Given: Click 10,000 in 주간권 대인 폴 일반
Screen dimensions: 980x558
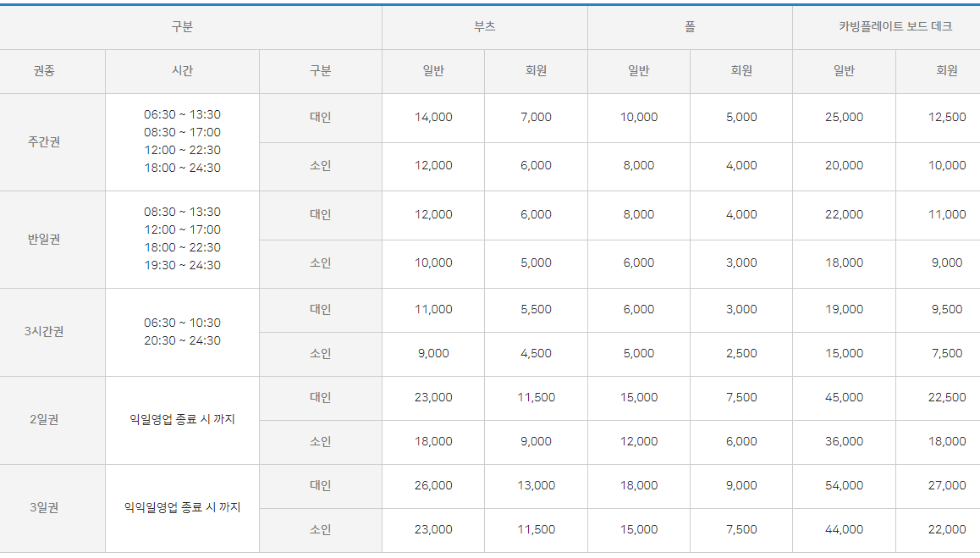Looking at the screenshot, I should tap(639, 118).
